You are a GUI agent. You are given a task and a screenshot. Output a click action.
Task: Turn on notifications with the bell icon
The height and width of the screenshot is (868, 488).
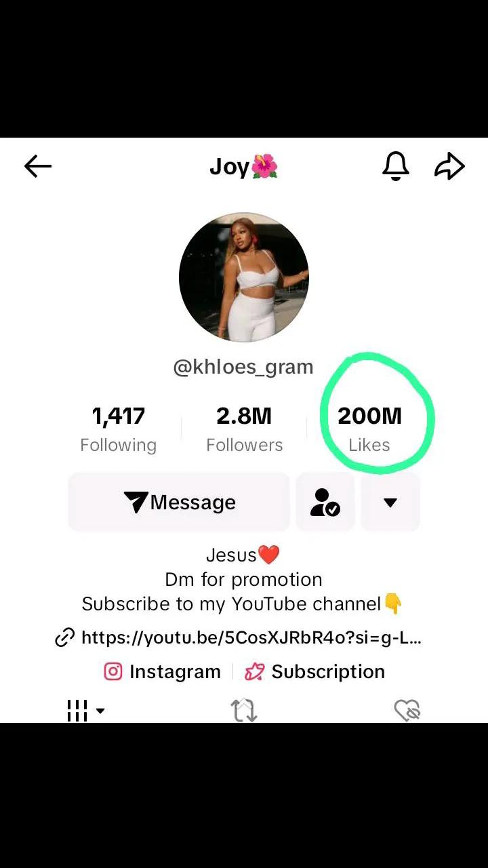click(x=396, y=166)
